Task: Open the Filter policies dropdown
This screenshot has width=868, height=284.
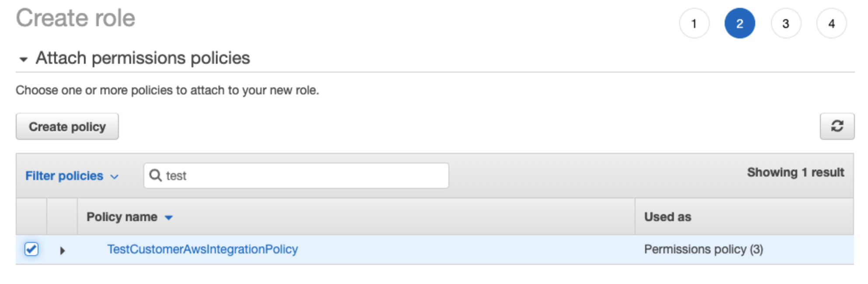Action: click(72, 176)
